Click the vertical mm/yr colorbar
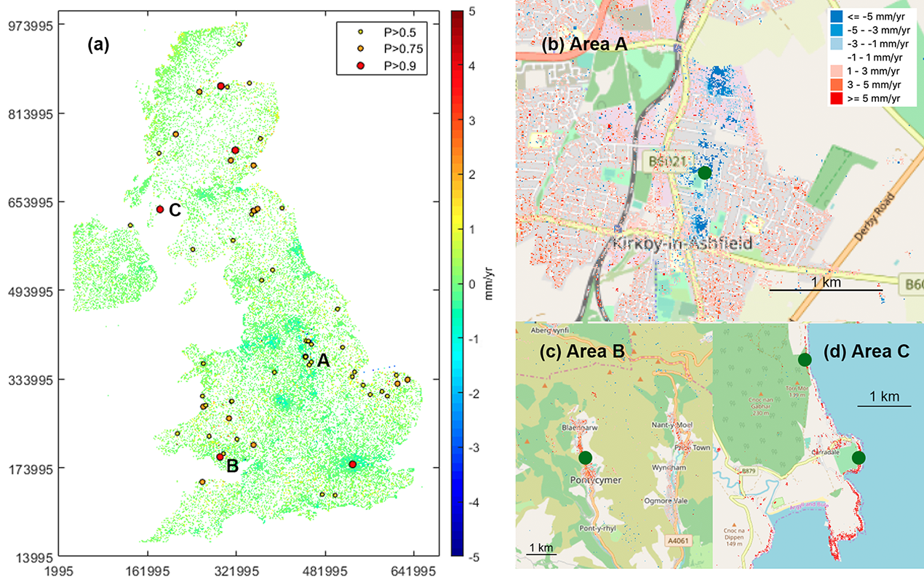 pos(456,284)
